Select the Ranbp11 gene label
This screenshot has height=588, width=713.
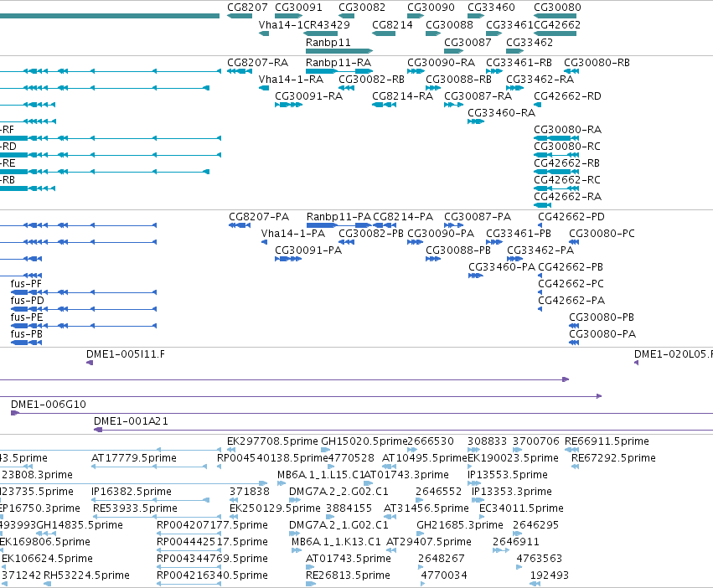[328, 42]
